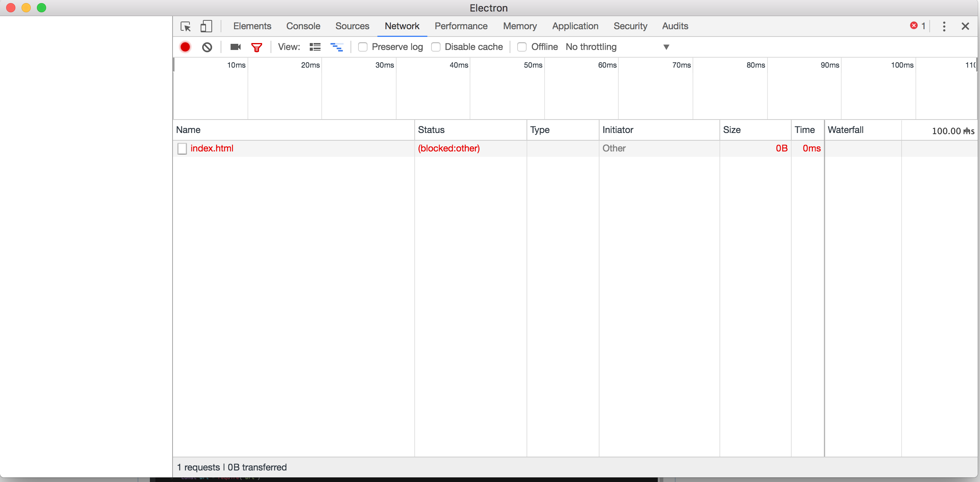Click the show overview waterfall icon
The image size is (980, 482).
[x=337, y=47]
